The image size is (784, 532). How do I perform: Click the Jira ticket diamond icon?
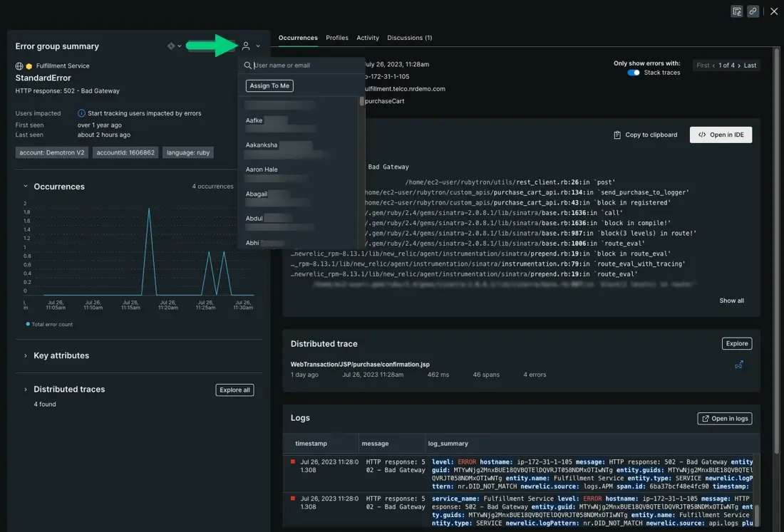[x=171, y=46]
